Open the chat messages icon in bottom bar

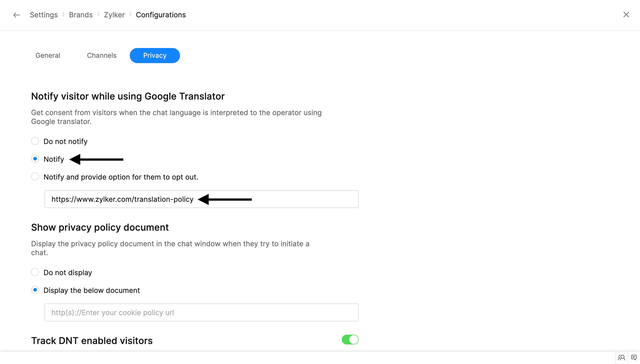(634, 358)
